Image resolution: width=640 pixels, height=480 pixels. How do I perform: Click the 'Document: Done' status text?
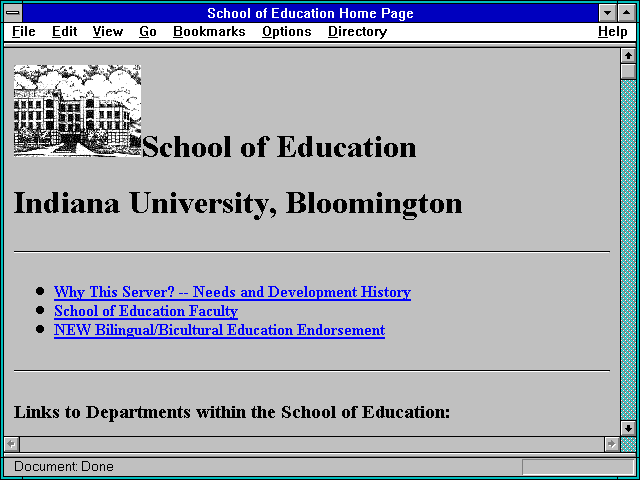[x=64, y=467]
